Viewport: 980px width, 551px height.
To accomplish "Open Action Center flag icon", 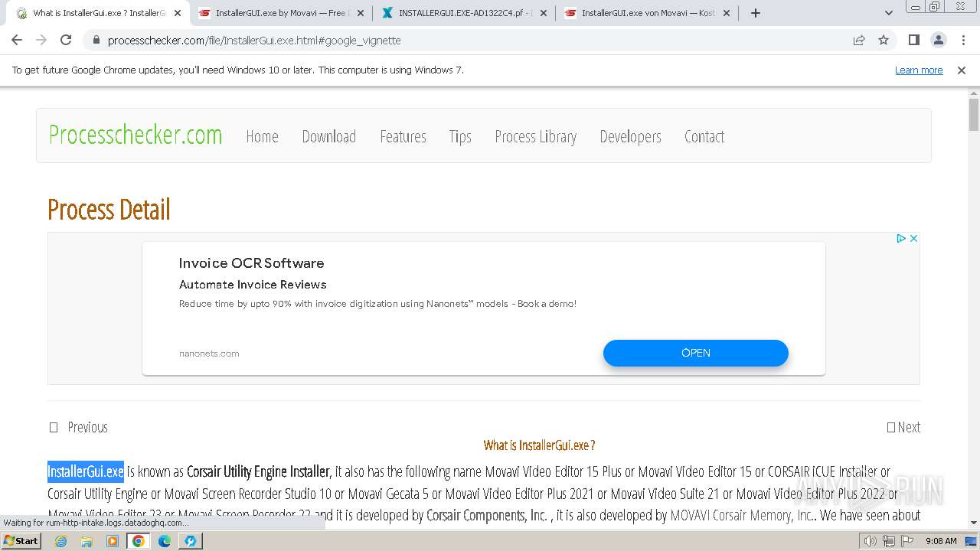I will pos(906,541).
